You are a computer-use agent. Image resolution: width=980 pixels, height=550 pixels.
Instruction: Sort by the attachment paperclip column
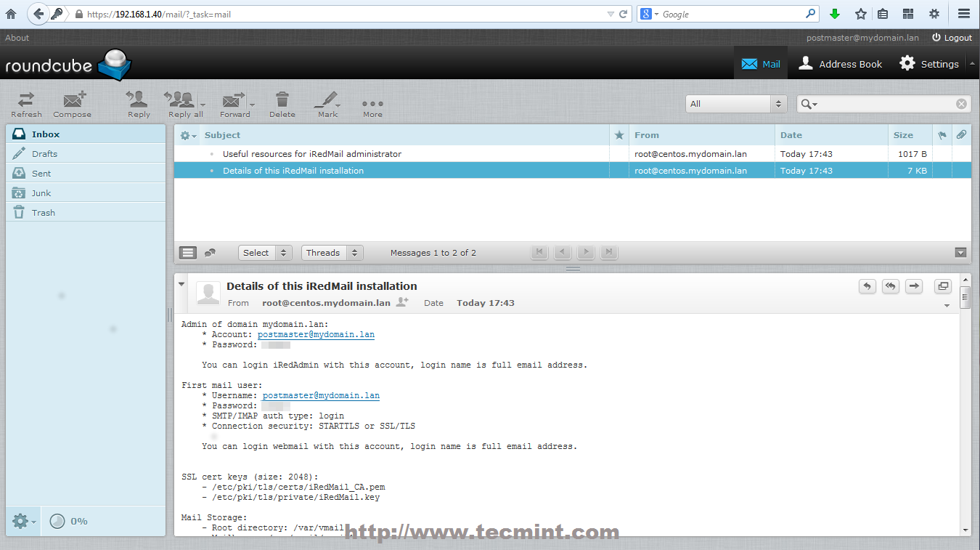[961, 135]
